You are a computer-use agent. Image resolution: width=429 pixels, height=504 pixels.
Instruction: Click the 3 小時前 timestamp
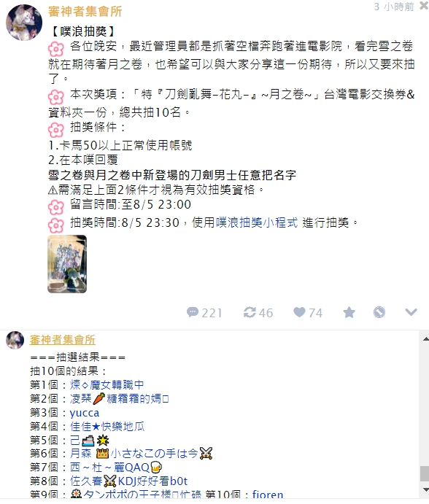pyautogui.click(x=394, y=7)
